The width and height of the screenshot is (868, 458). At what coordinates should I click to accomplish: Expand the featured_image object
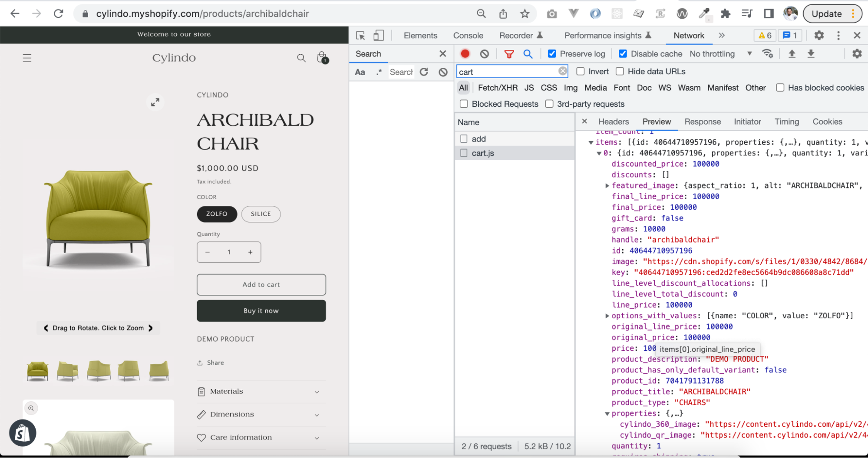coord(607,186)
